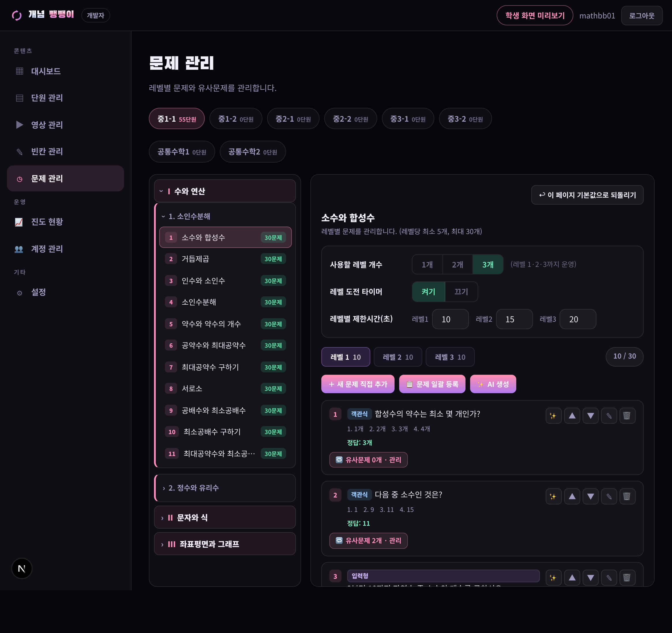Click the 개념 뺑뺑이 logo icon

16,15
